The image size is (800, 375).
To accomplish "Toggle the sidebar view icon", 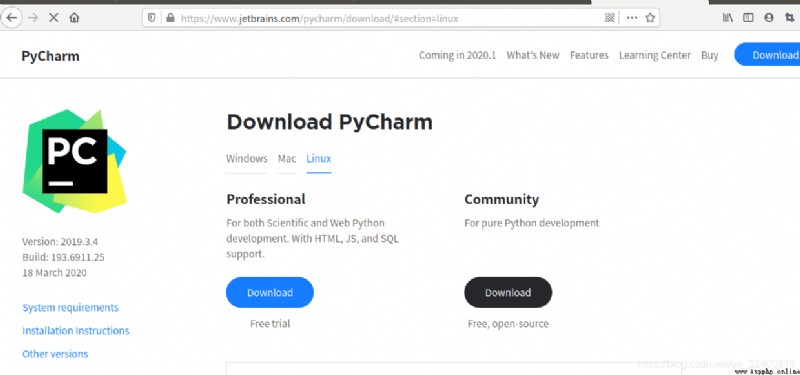I will (748, 18).
